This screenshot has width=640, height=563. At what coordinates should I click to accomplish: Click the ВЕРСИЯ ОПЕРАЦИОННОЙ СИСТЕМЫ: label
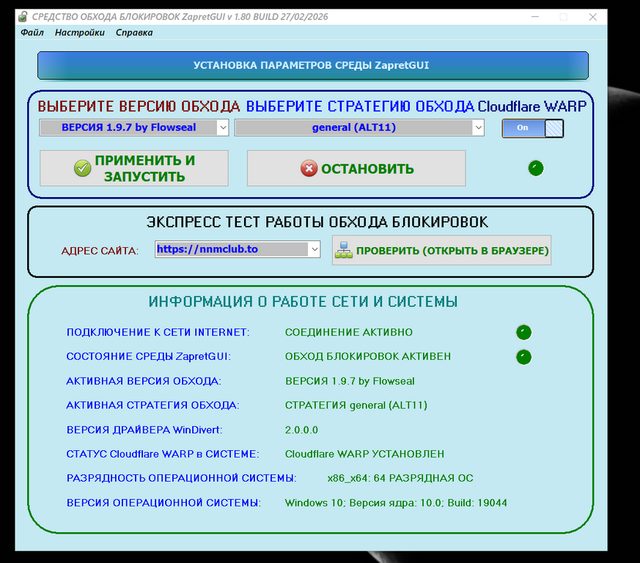[164, 503]
